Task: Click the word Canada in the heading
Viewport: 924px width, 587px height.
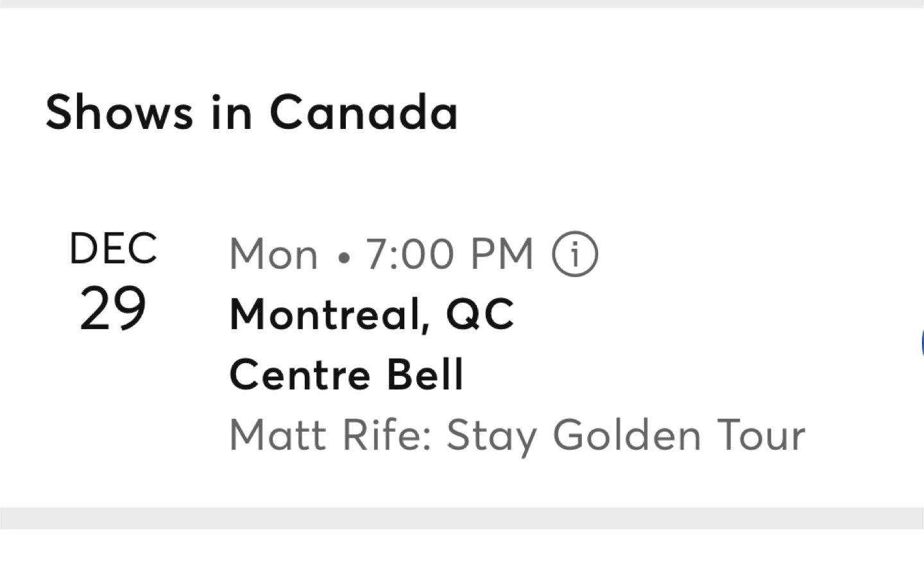Action: click(363, 112)
